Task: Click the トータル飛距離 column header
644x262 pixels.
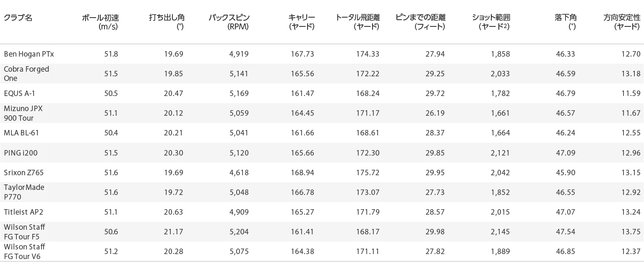Action: [358, 22]
